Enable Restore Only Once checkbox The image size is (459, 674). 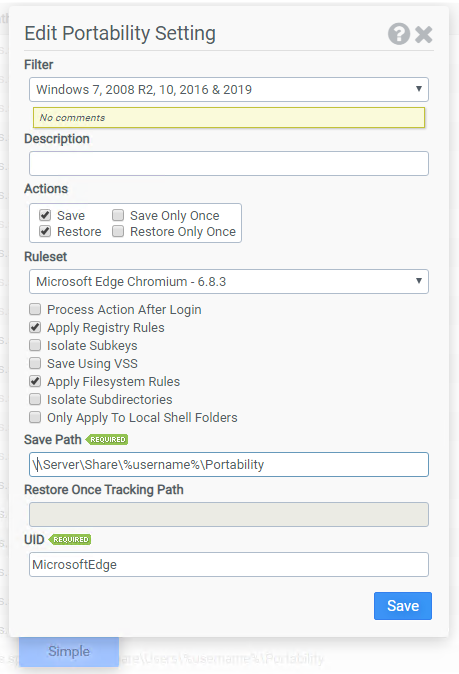[x=118, y=231]
